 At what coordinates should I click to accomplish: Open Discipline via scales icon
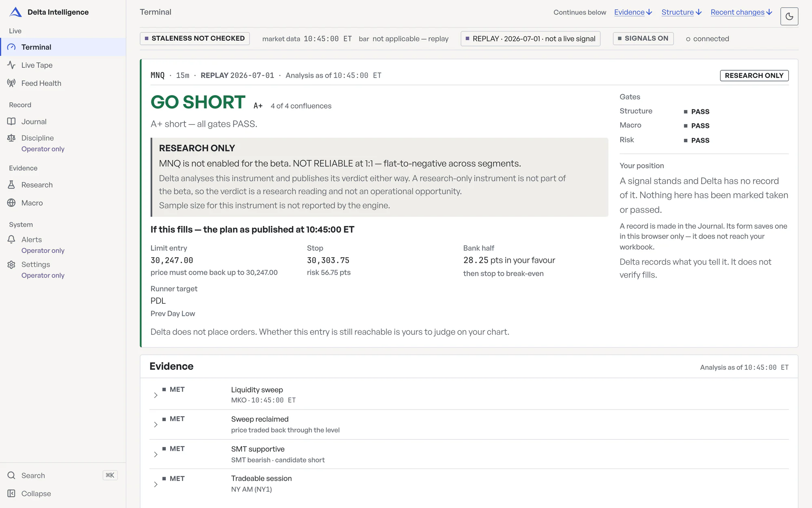11,138
